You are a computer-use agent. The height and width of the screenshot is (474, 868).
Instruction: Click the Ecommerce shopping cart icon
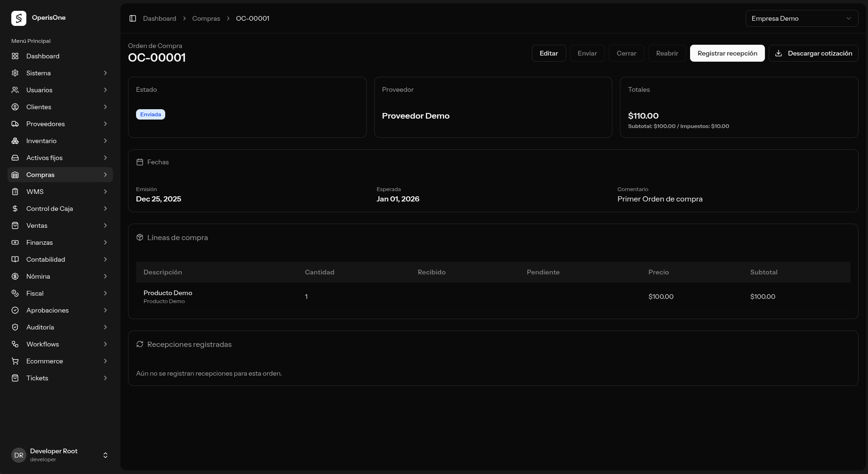[15, 361]
